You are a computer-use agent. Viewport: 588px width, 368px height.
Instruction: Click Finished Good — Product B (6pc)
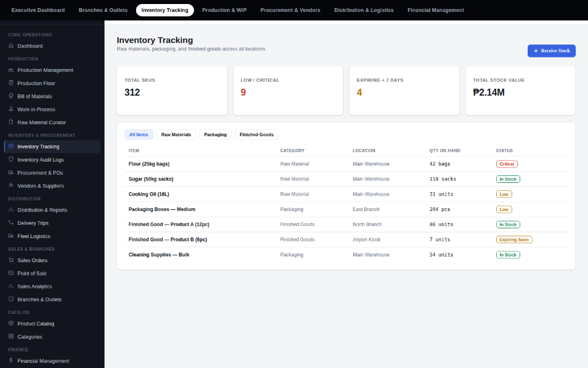pyautogui.click(x=168, y=239)
